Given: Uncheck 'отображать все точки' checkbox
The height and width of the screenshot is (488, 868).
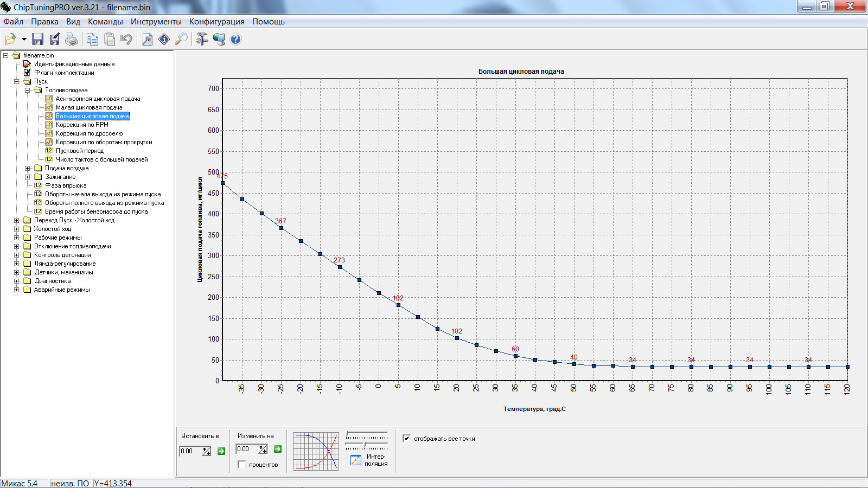Looking at the screenshot, I should (x=406, y=439).
